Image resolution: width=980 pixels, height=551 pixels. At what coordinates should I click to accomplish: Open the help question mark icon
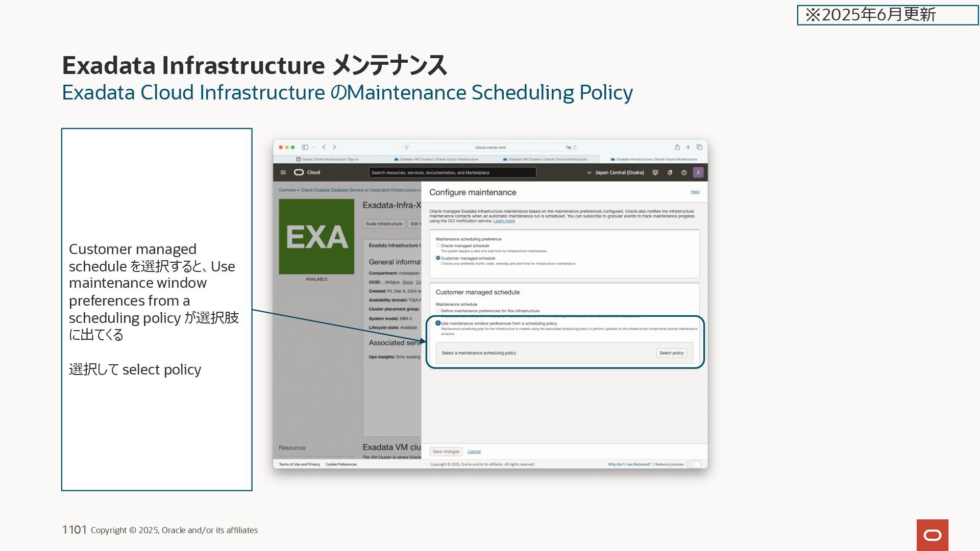click(684, 172)
